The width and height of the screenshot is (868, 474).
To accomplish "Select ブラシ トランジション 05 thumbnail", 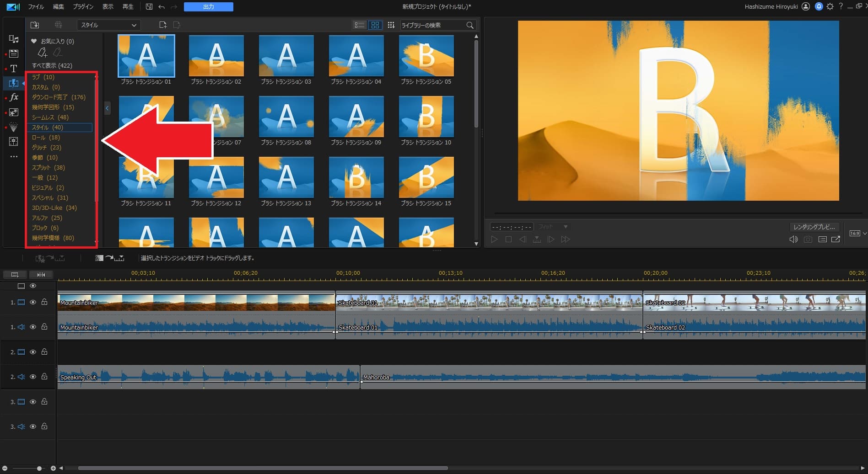I will click(426, 56).
